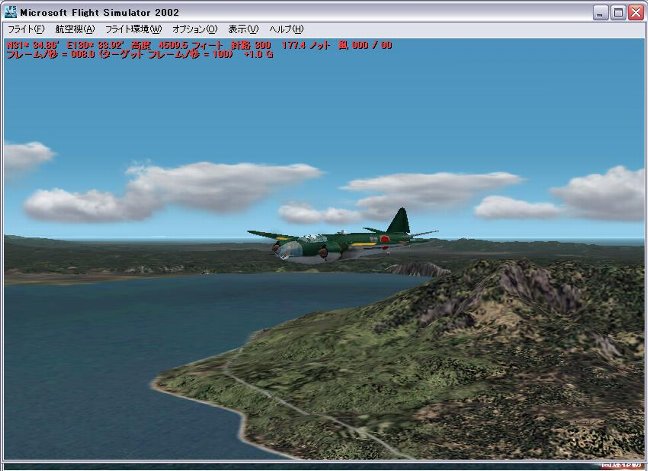Minimize the Flight Simulator window
Viewport: 648px width, 471px height.
point(600,12)
